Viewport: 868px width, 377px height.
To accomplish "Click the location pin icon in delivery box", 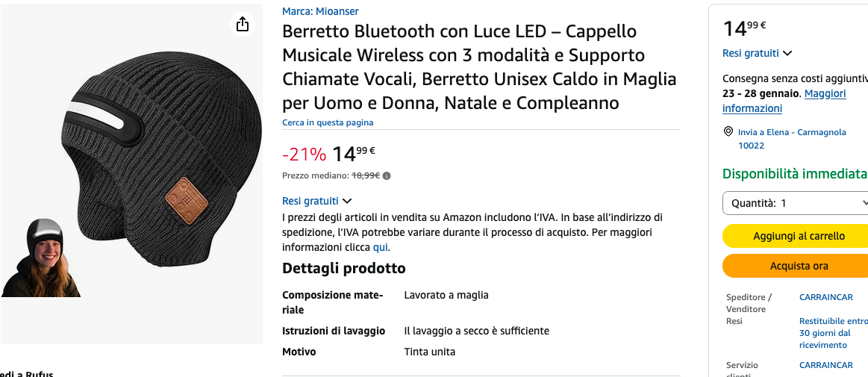I will pos(728,132).
